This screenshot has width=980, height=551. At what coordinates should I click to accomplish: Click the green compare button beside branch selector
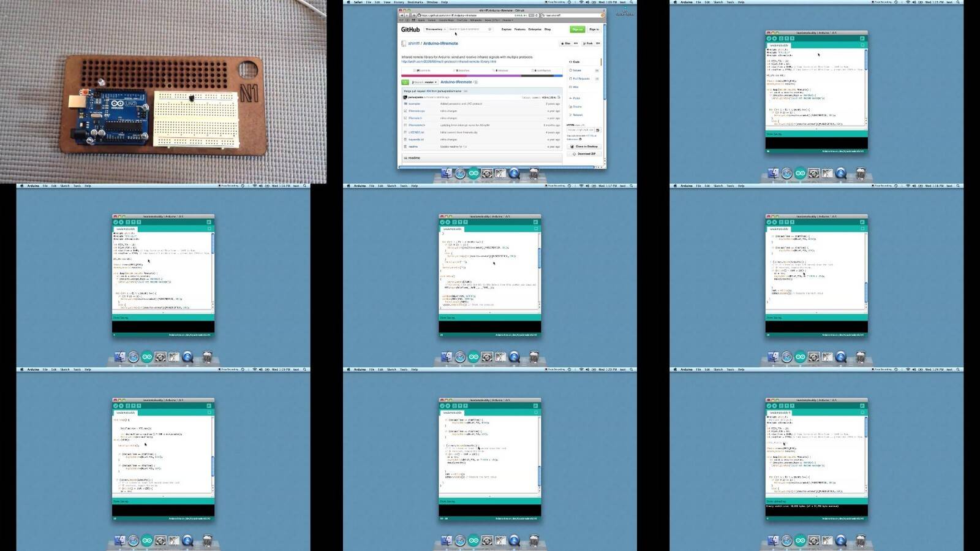point(405,82)
